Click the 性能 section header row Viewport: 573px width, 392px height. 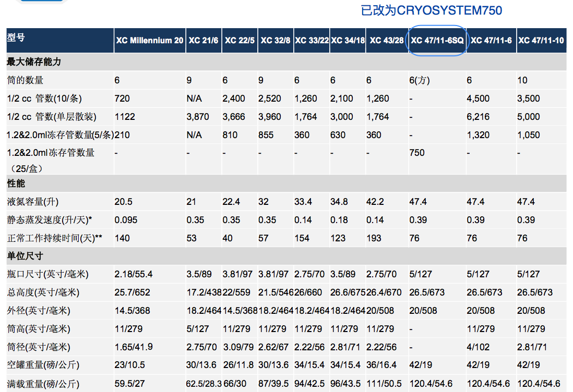[x=16, y=183]
